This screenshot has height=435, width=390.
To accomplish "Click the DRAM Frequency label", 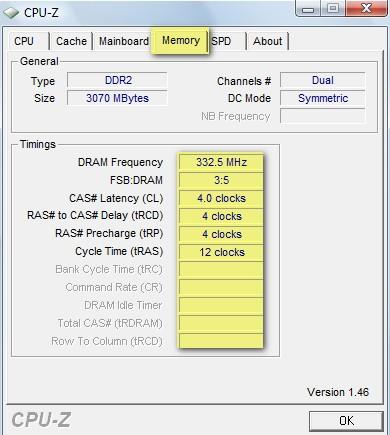I will click(x=120, y=162).
